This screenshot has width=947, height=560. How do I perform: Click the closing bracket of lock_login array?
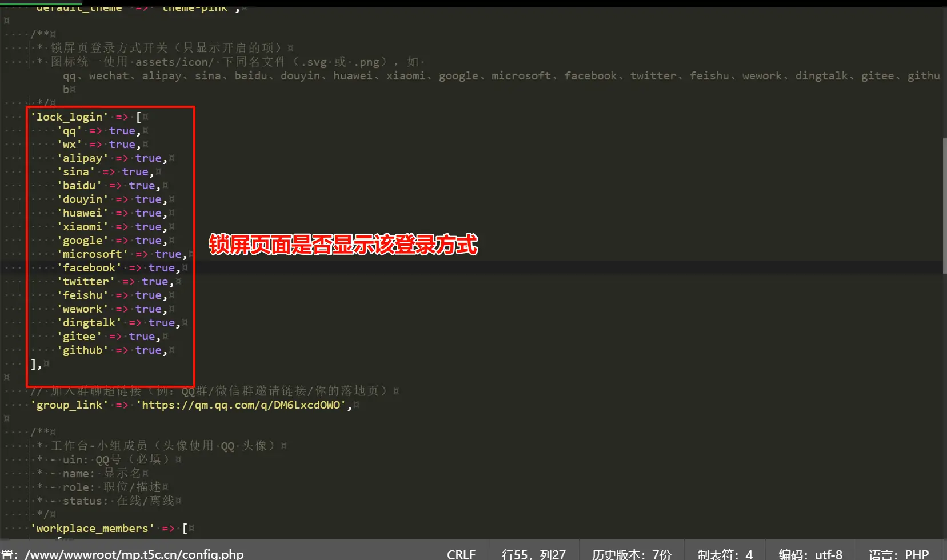coord(34,364)
